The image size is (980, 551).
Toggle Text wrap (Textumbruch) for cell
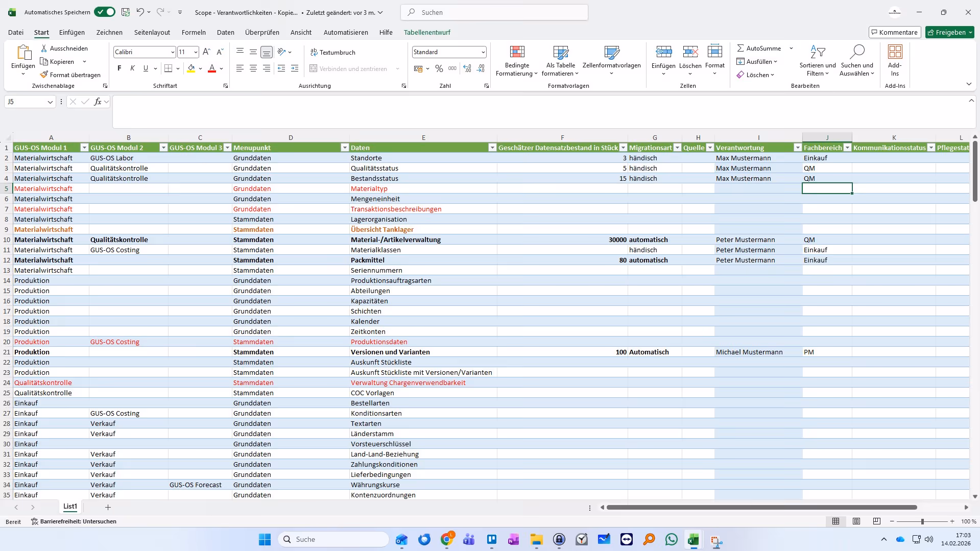[x=333, y=52]
